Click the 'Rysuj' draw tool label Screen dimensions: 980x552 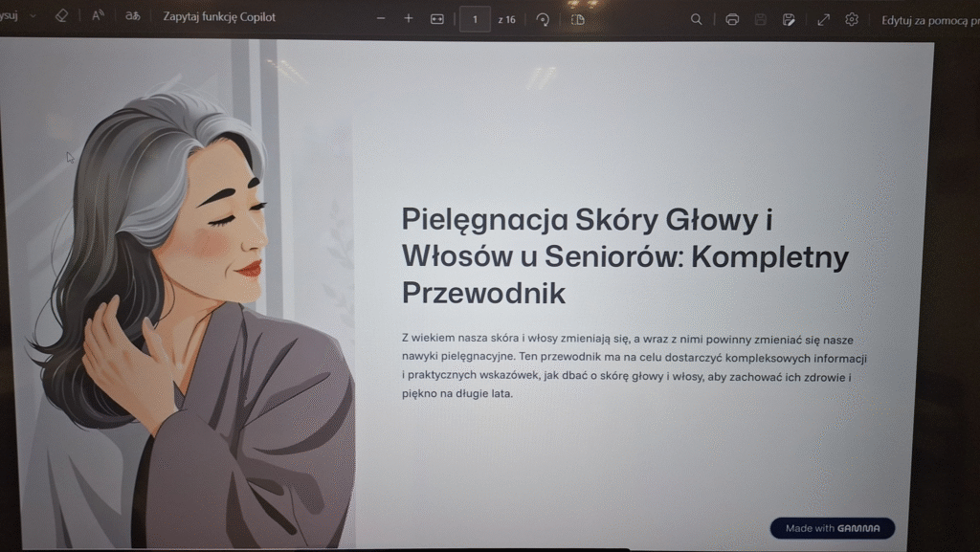click(10, 16)
